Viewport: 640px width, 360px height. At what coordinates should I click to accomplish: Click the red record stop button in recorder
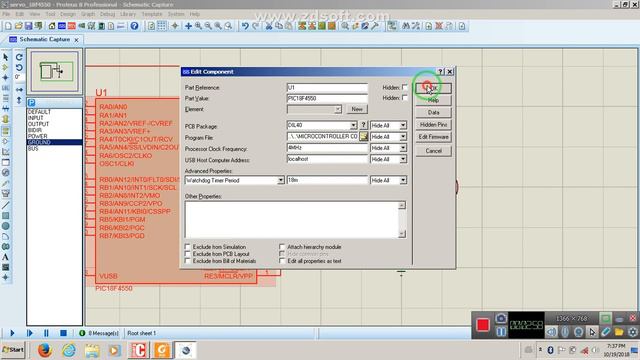tap(483, 325)
